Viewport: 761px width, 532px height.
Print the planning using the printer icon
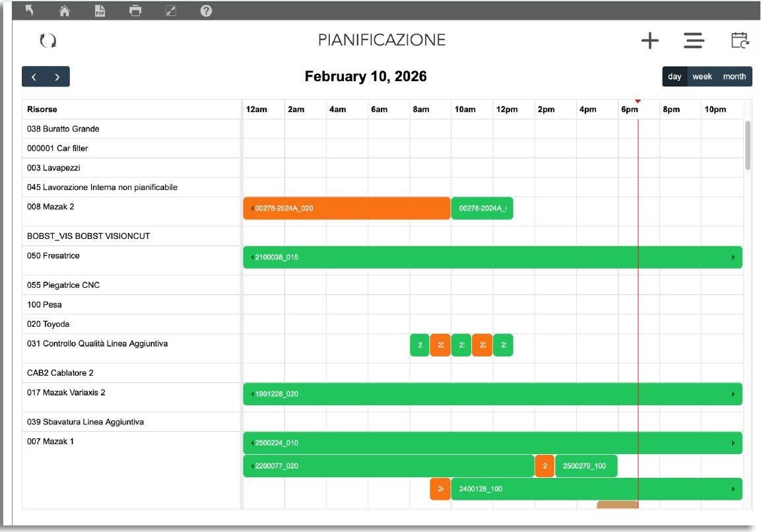(x=135, y=11)
